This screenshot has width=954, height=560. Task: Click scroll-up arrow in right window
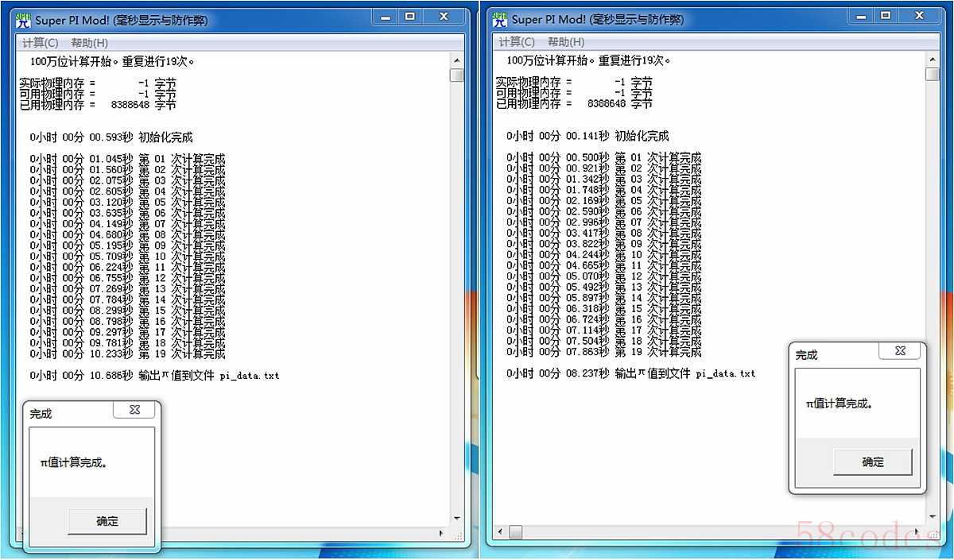[933, 60]
